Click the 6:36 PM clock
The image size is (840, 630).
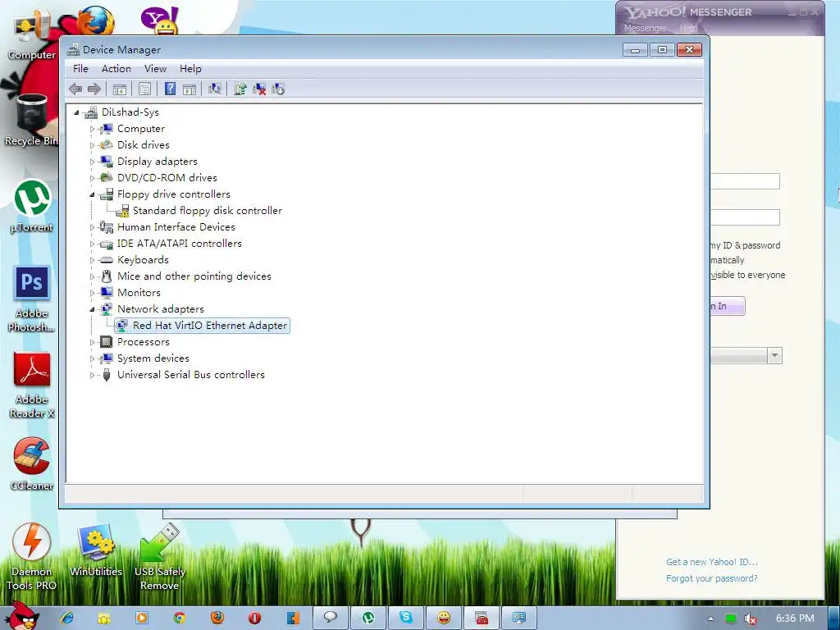(795, 619)
